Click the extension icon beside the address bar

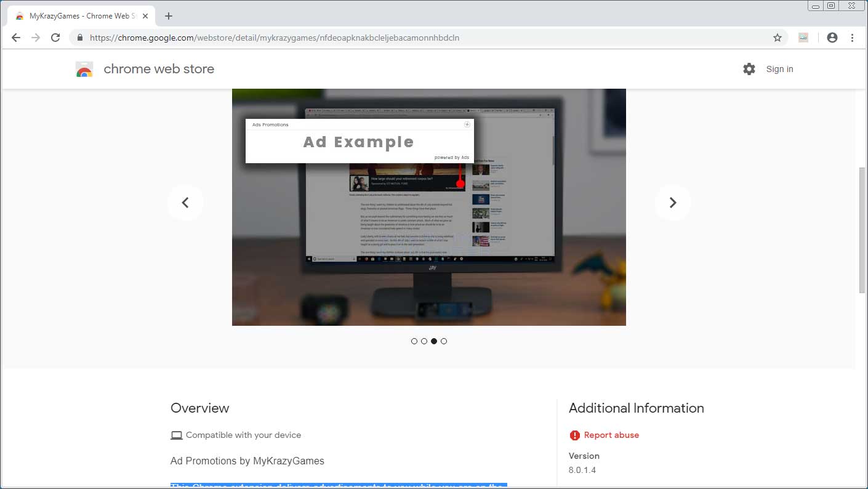803,38
